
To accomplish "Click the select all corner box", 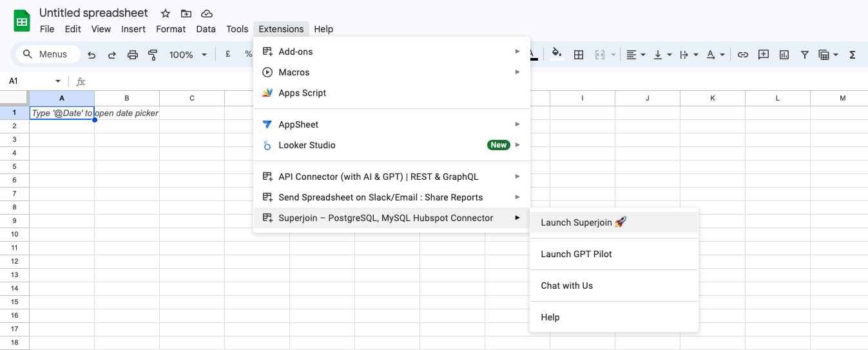I will coord(14,98).
